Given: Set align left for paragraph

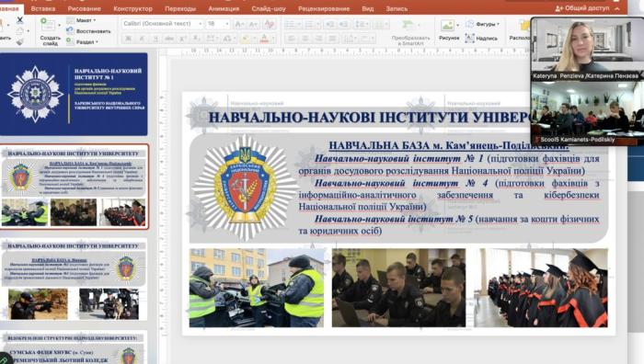Looking at the screenshot, I should pos(291,39).
